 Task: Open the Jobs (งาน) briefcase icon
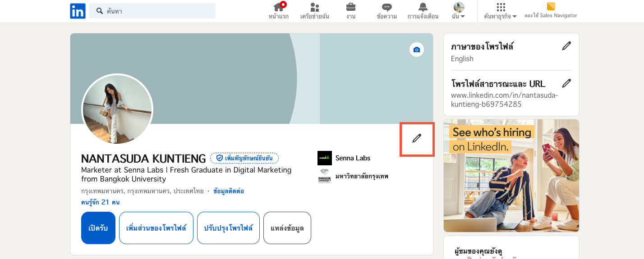click(350, 8)
